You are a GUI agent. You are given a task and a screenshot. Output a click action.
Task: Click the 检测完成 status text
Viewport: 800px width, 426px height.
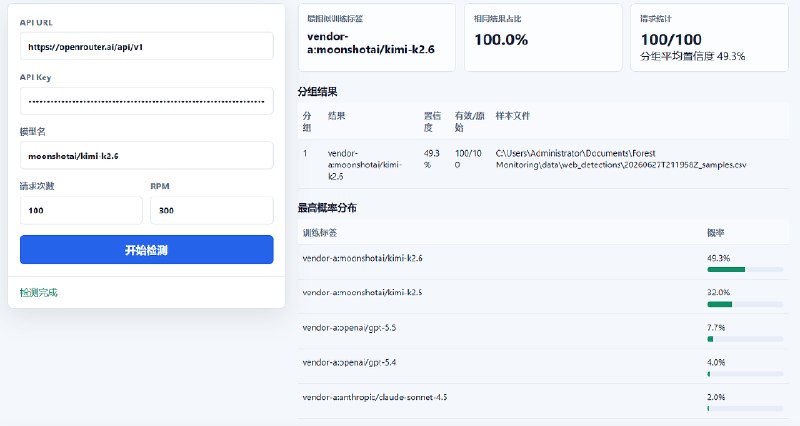(39, 292)
